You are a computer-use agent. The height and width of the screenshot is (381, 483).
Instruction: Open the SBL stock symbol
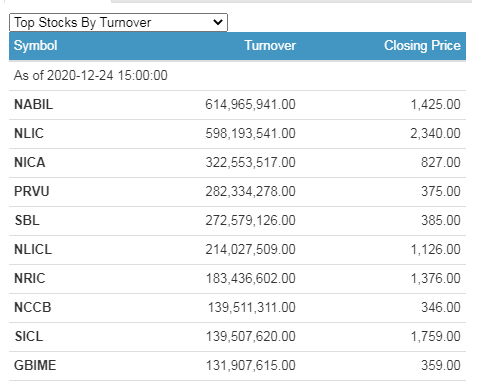pos(27,221)
